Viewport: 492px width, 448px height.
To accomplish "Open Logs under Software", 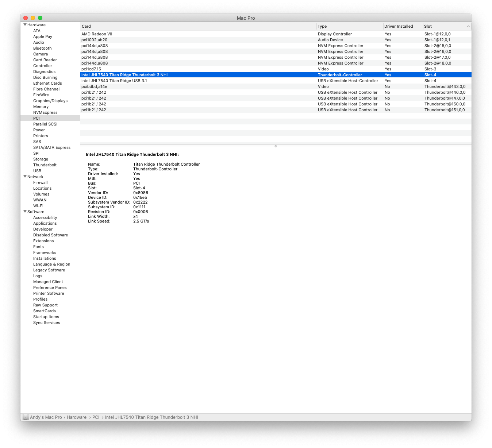I will (x=38, y=276).
